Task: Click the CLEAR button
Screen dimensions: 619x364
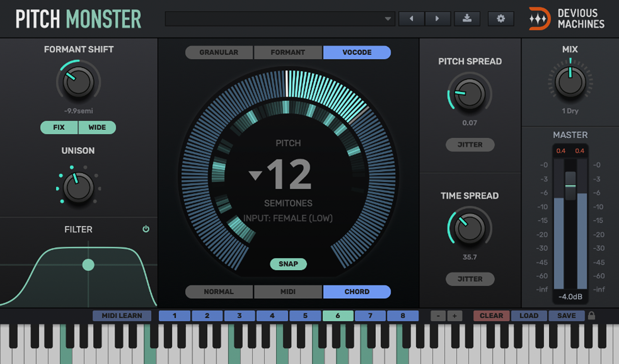Action: point(492,316)
